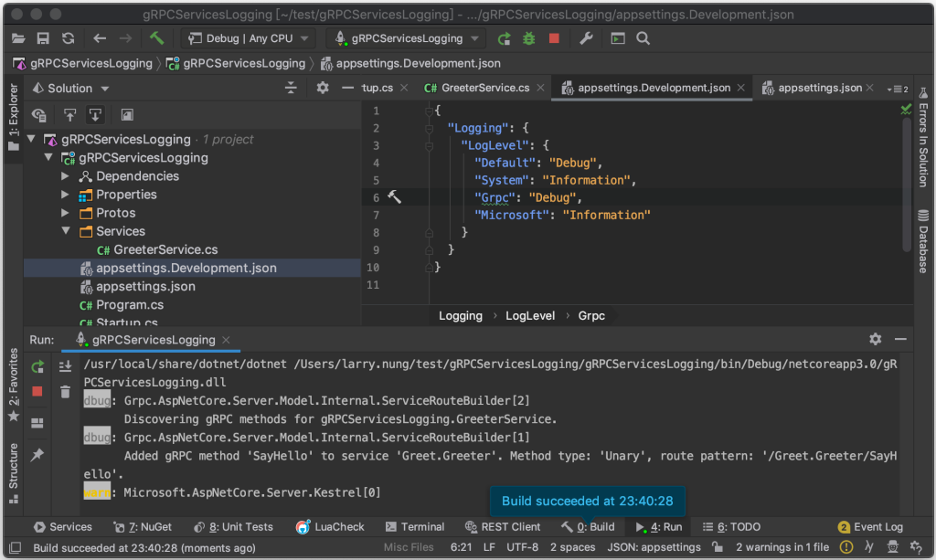
Task: Open the Solution view dropdown
Action: 70,89
